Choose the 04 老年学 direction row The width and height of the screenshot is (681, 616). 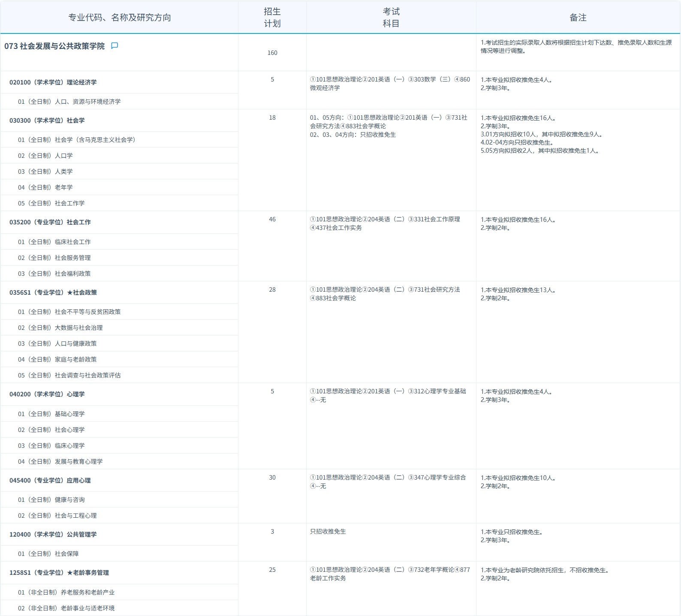click(45, 187)
